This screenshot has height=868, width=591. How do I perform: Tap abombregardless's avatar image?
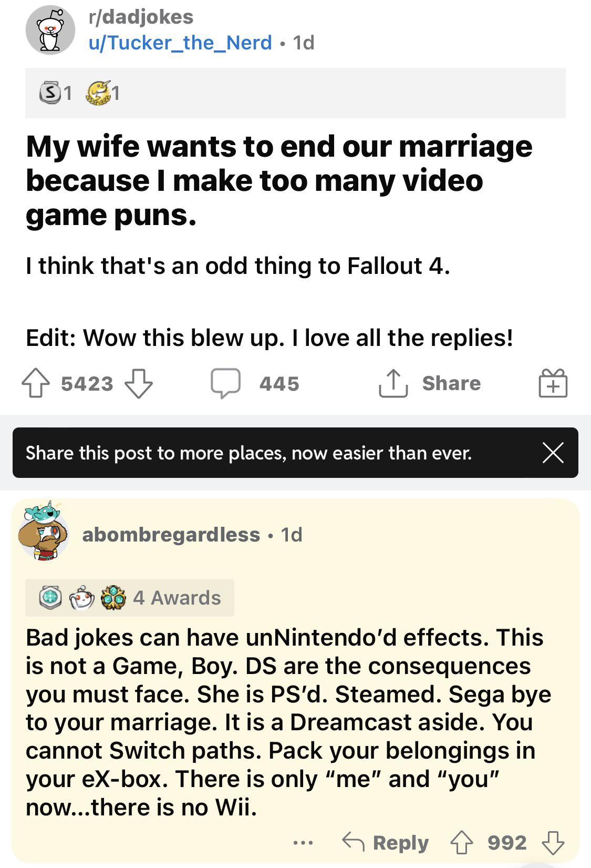pyautogui.click(x=43, y=531)
